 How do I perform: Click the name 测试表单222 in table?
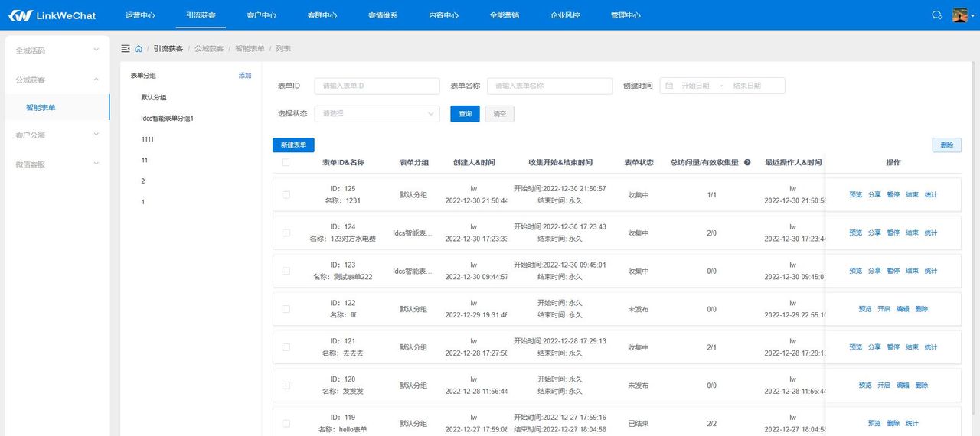(354, 277)
